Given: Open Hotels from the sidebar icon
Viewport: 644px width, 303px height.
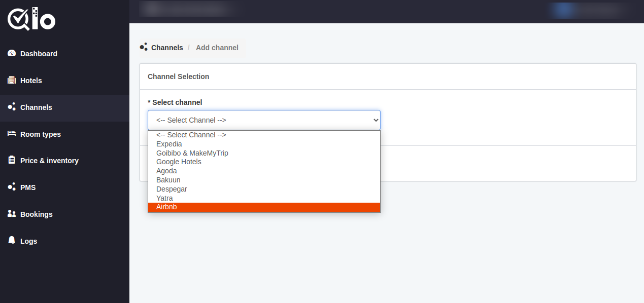Looking at the screenshot, I should point(12,80).
